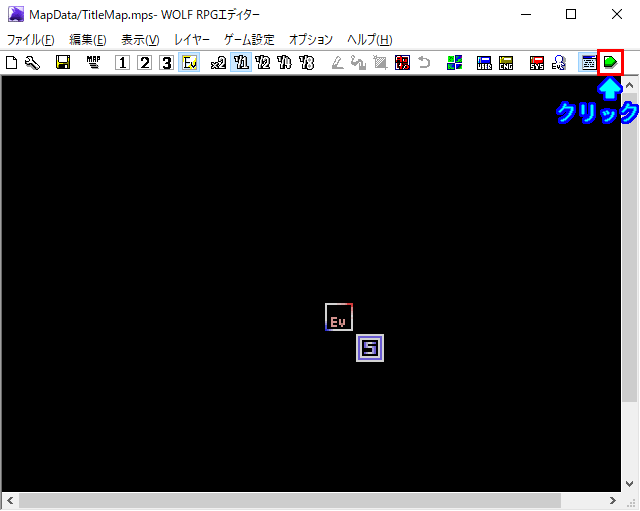Undo the last map edit

click(424, 63)
